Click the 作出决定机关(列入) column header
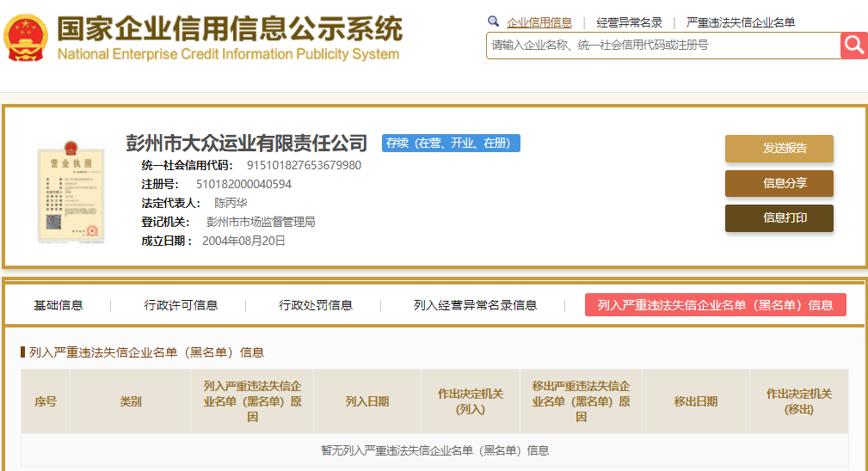868x471 pixels. tap(470, 401)
